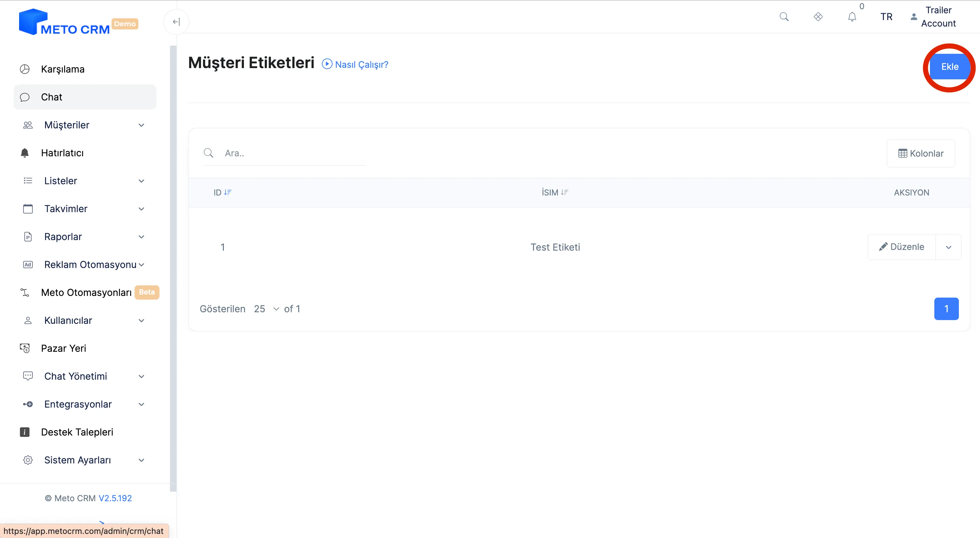Collapse the sidebar with arrow button

[x=176, y=22]
